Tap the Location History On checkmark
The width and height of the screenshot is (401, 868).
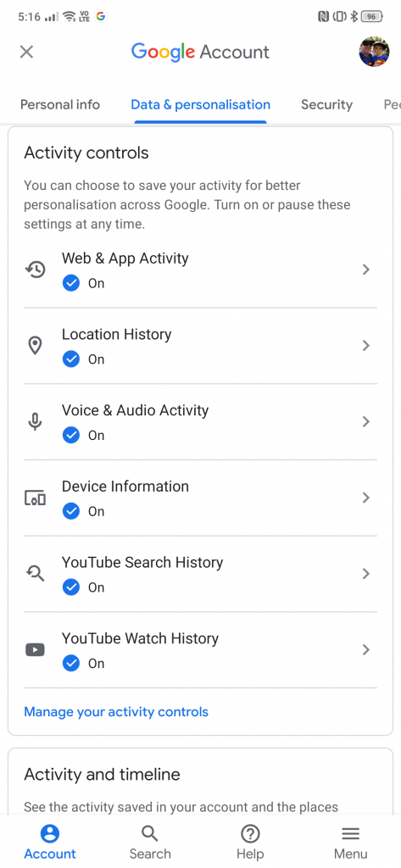(71, 359)
